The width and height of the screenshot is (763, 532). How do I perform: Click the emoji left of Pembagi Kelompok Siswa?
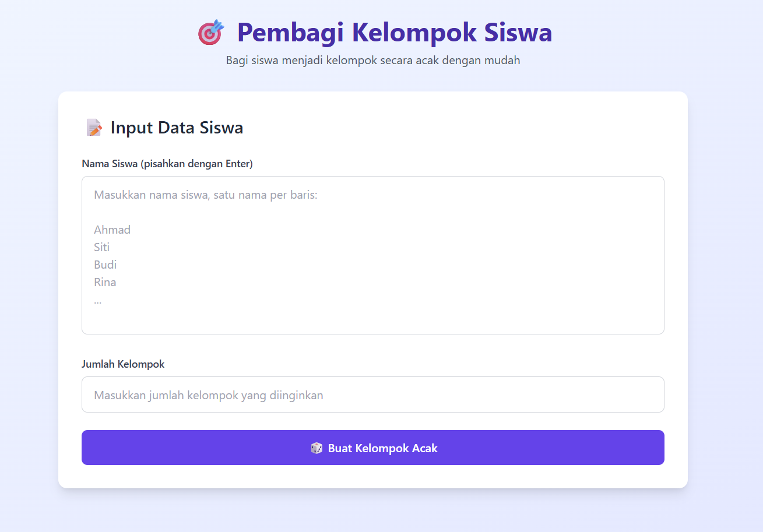coord(210,33)
